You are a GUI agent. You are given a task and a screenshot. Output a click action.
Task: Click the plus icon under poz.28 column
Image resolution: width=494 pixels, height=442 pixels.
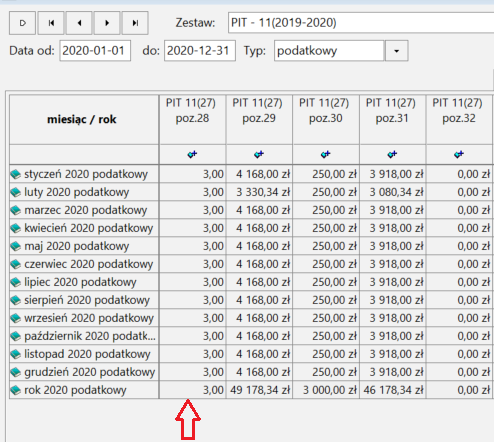(x=192, y=154)
